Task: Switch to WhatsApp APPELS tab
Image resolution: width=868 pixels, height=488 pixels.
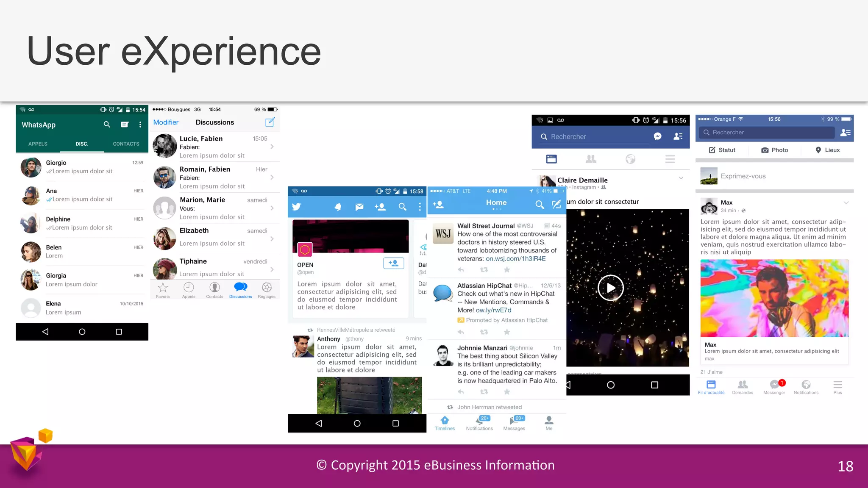Action: tap(38, 144)
